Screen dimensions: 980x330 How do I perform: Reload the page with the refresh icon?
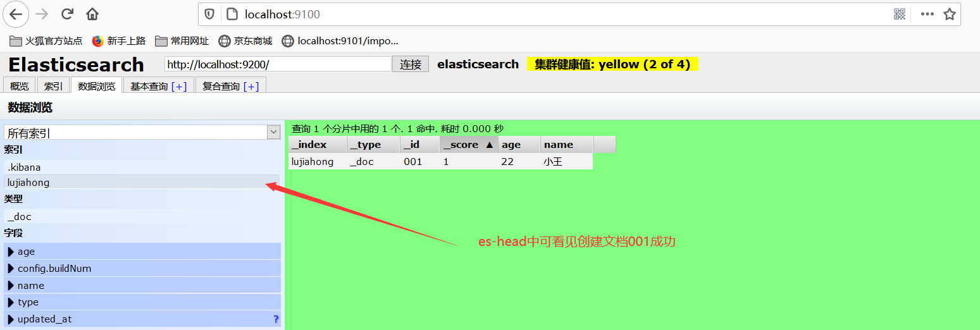point(67,14)
